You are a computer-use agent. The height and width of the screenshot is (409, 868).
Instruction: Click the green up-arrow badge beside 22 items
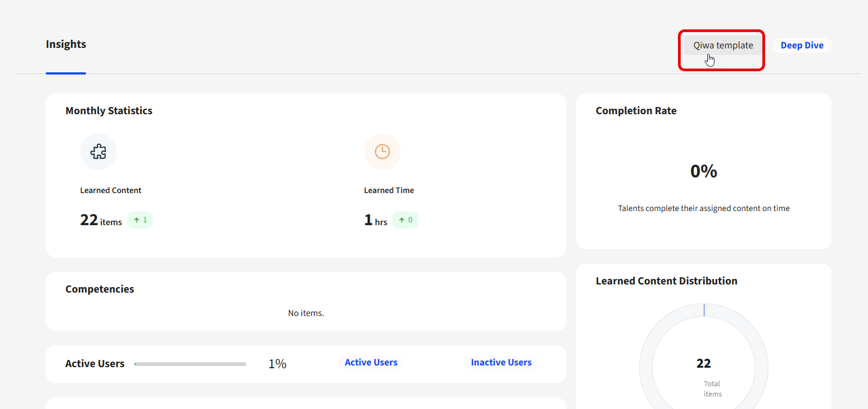tap(140, 220)
